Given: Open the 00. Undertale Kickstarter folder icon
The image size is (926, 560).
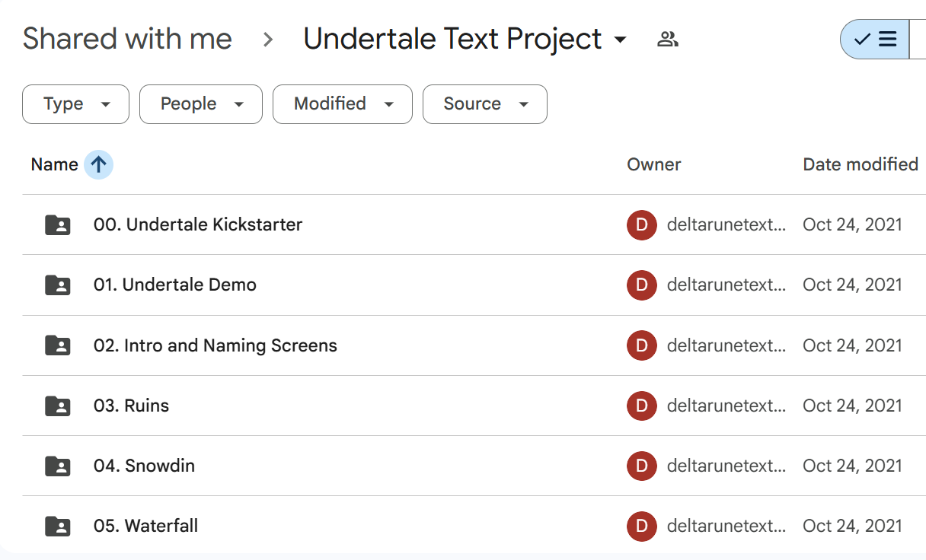Looking at the screenshot, I should 57,224.
